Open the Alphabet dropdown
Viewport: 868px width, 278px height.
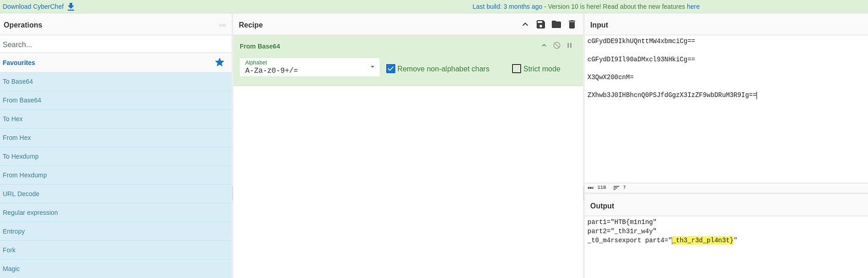(309, 67)
